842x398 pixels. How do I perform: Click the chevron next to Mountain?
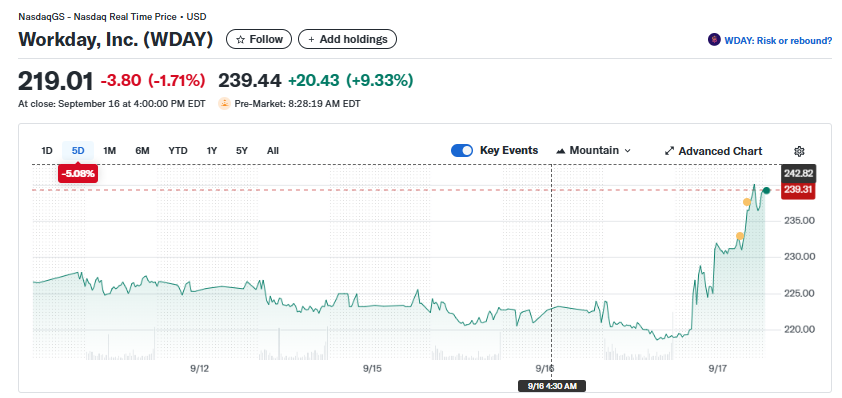[x=627, y=151]
